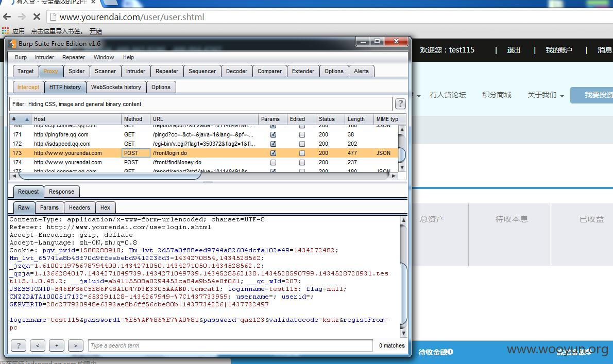Click the browser back arrow
The image size is (613, 364).
(7, 17)
